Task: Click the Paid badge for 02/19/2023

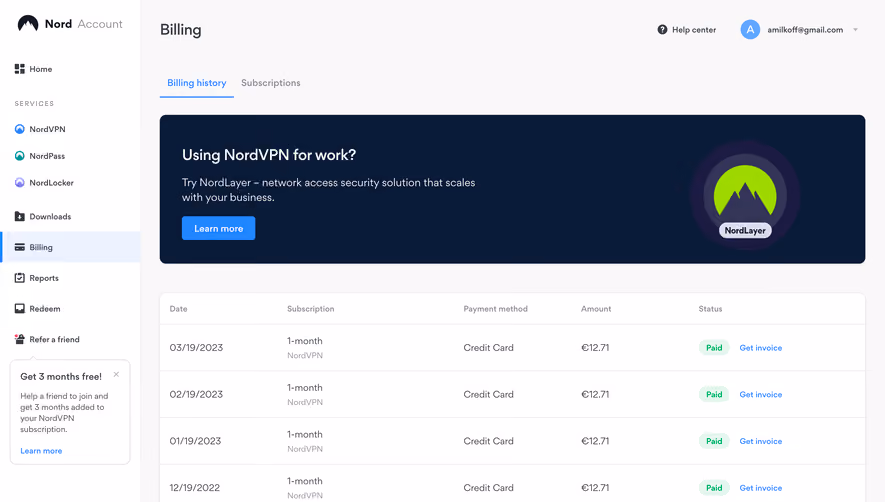Action: (714, 394)
